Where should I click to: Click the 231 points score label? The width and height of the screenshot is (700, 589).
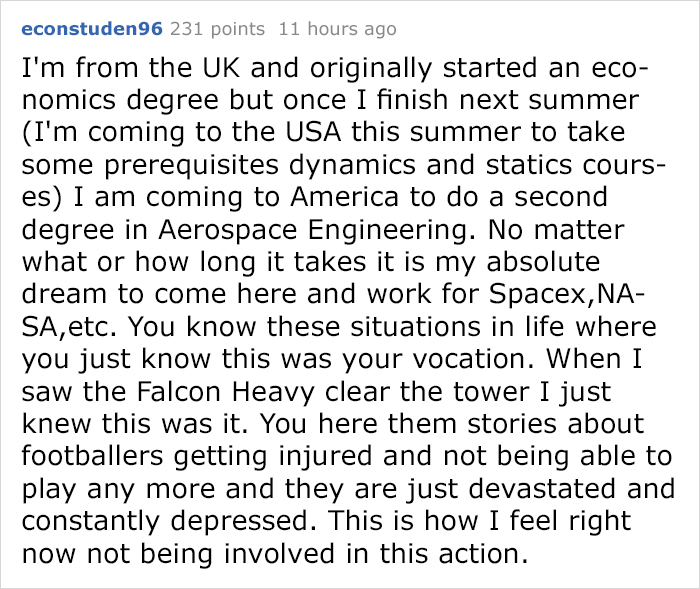pyautogui.click(x=218, y=29)
